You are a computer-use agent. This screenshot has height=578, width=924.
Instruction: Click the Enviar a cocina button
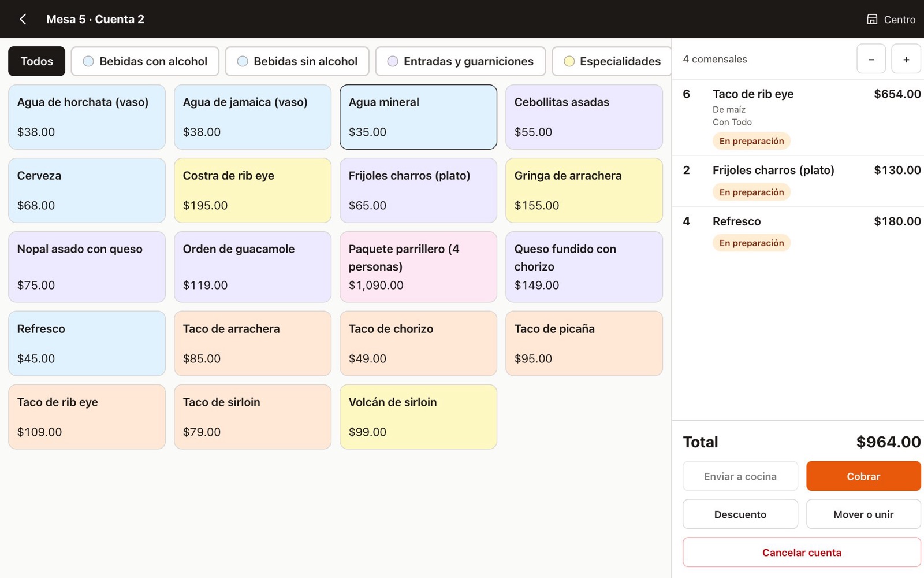740,476
